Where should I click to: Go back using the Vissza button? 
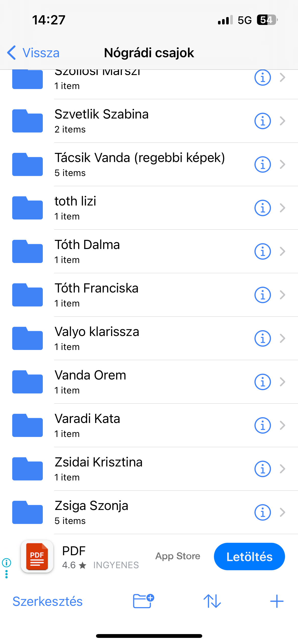pos(34,53)
